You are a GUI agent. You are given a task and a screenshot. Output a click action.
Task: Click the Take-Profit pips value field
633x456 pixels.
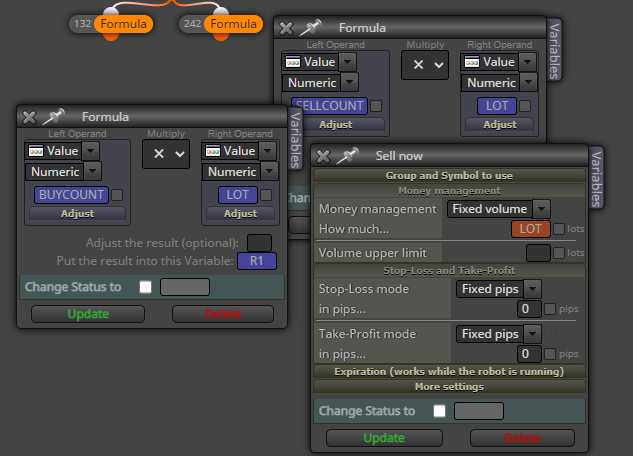529,354
